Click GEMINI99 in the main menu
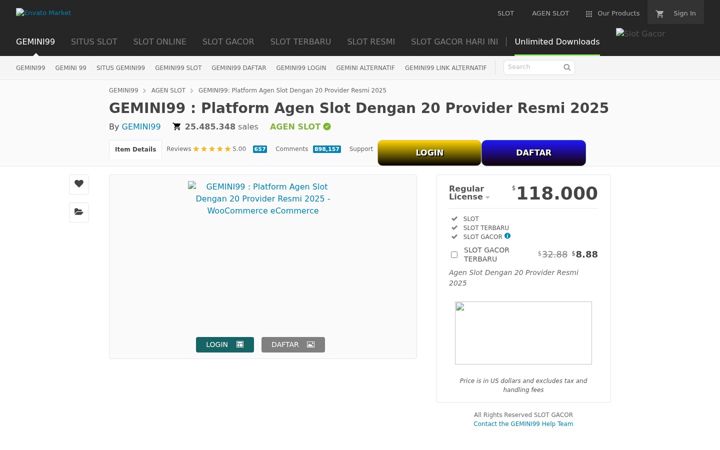The image size is (720, 450). coord(35,41)
